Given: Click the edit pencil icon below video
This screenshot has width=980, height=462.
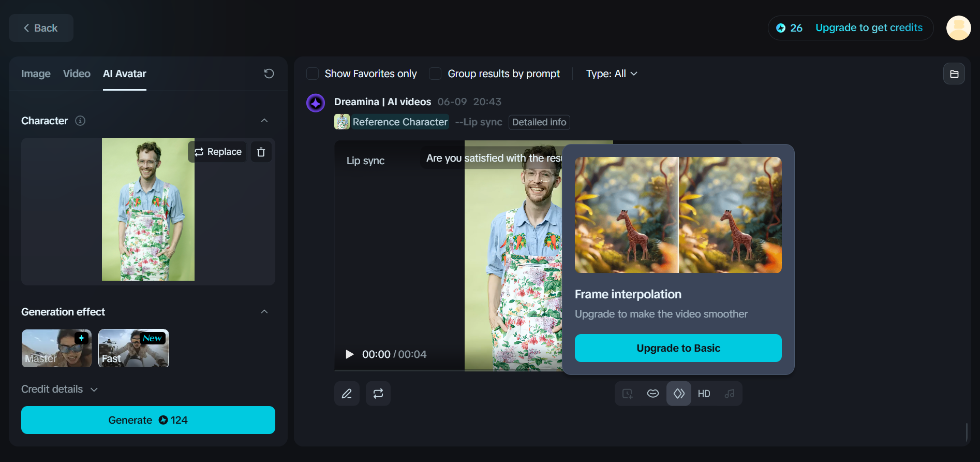Looking at the screenshot, I should click(347, 394).
